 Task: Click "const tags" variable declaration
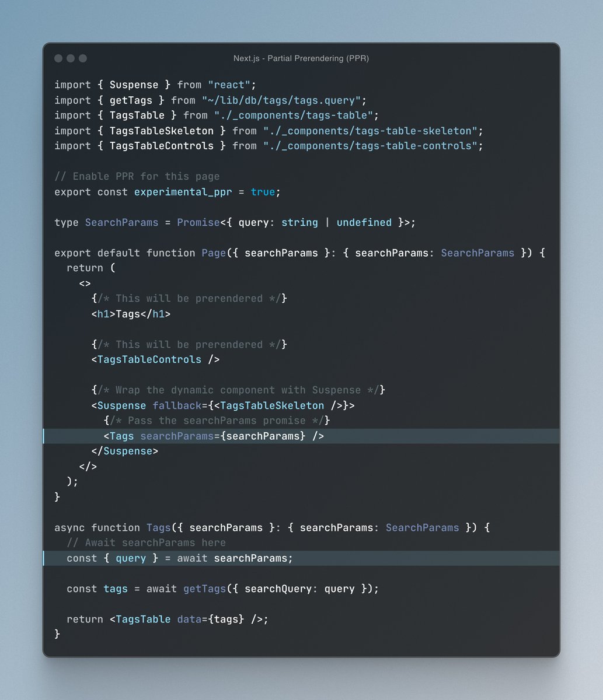pos(97,589)
